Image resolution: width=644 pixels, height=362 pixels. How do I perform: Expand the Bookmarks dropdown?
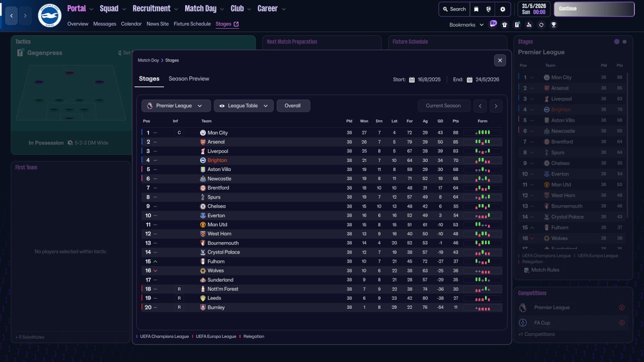pos(466,25)
